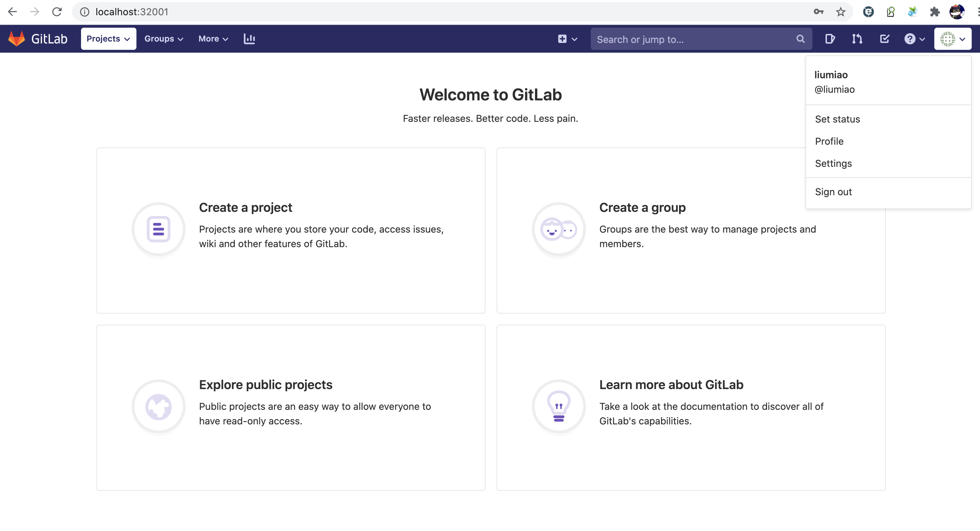This screenshot has height=531, width=980.
Task: Click the first extension icon after the star
Action: 868,12
